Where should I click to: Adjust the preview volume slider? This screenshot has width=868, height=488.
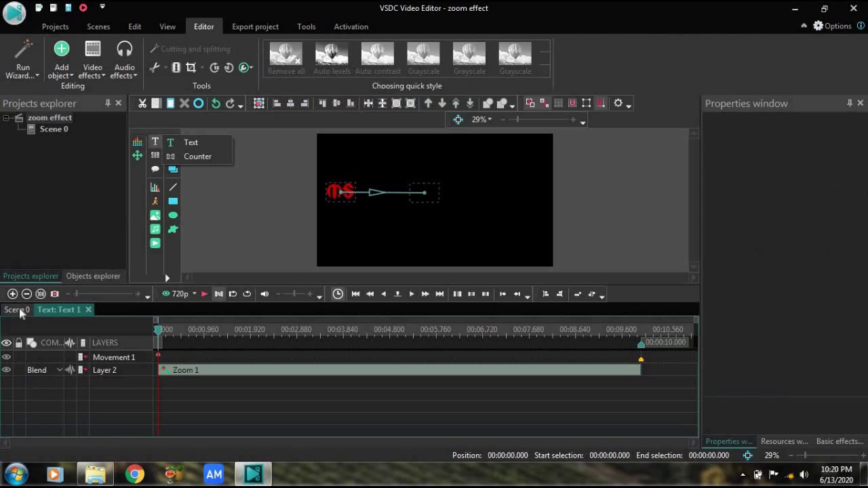[x=294, y=294]
